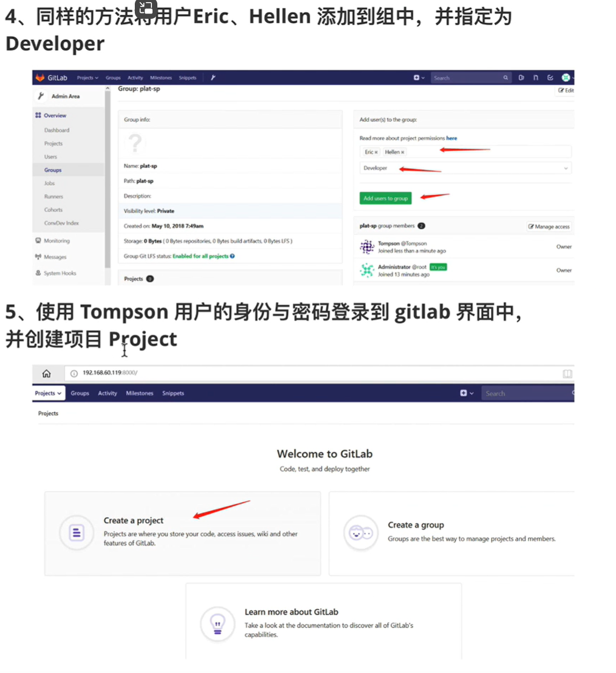Image resolution: width=616 pixels, height=673 pixels.
Task: Click the Overview grid icon in sidebar
Action: click(x=38, y=115)
